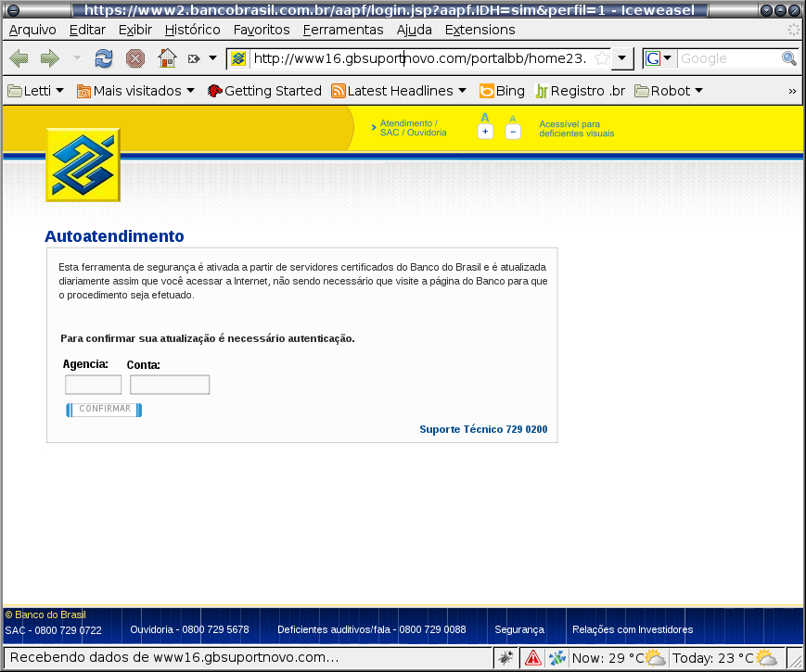Expand the dropdown next to the arrow-tag icon
Image resolution: width=806 pixels, height=672 pixels.
point(212,58)
